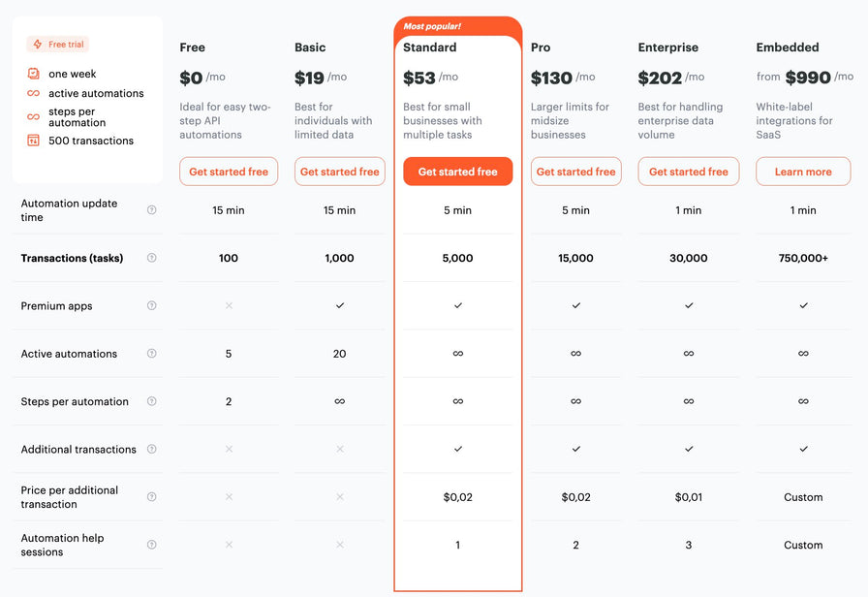
Task: Click the Standard plan checkmark for Premium apps
Action: [458, 305]
